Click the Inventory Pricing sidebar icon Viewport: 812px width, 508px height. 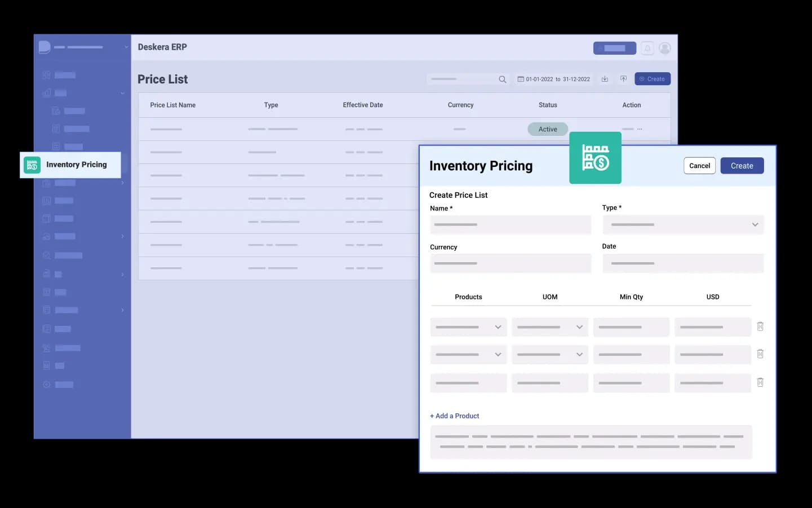pyautogui.click(x=32, y=165)
